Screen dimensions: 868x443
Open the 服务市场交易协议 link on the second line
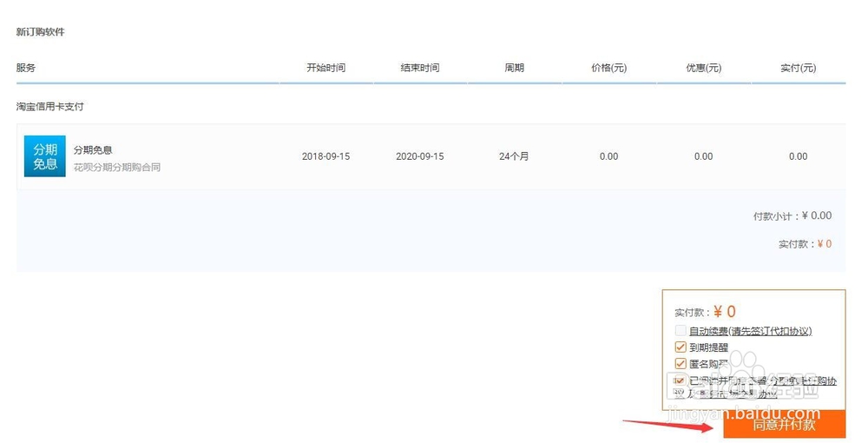pyautogui.click(x=739, y=393)
